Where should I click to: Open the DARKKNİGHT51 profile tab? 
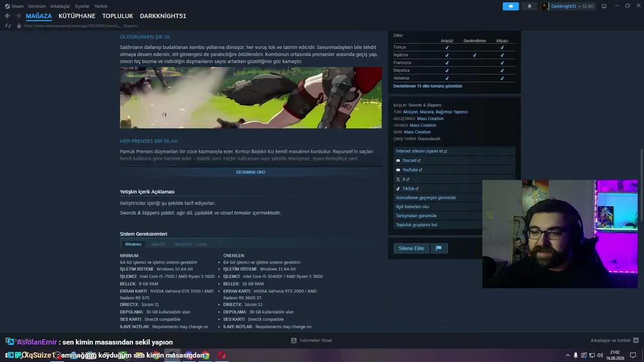click(x=163, y=16)
